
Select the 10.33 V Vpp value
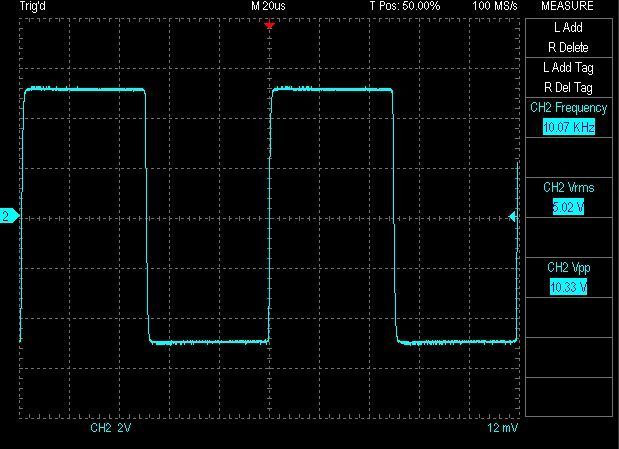(x=568, y=287)
